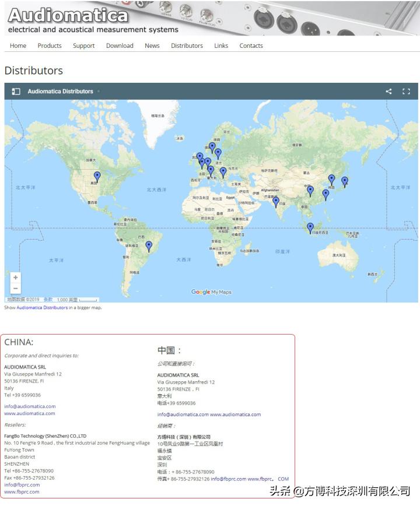Zoom out on the map with minus button
The height and width of the screenshot is (506, 420).
(16, 289)
